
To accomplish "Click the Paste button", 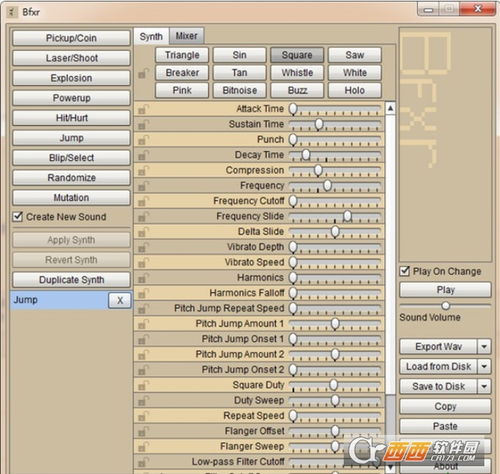I will (445, 426).
